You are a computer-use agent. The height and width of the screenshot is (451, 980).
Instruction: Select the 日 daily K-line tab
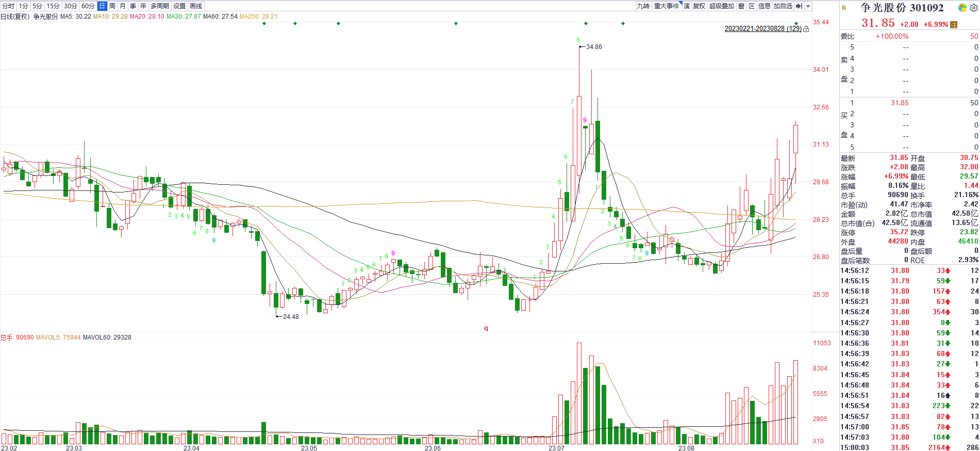tap(102, 6)
